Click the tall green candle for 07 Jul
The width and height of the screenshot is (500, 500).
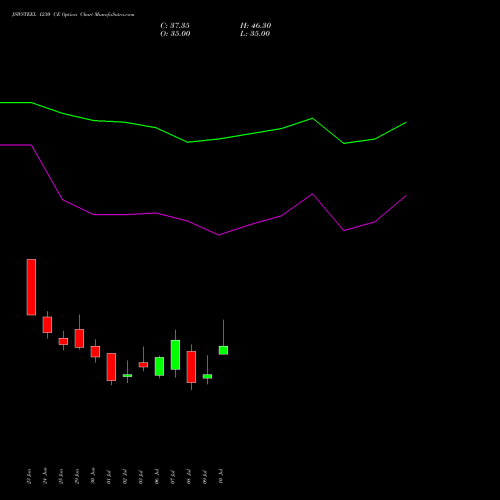tap(175, 355)
